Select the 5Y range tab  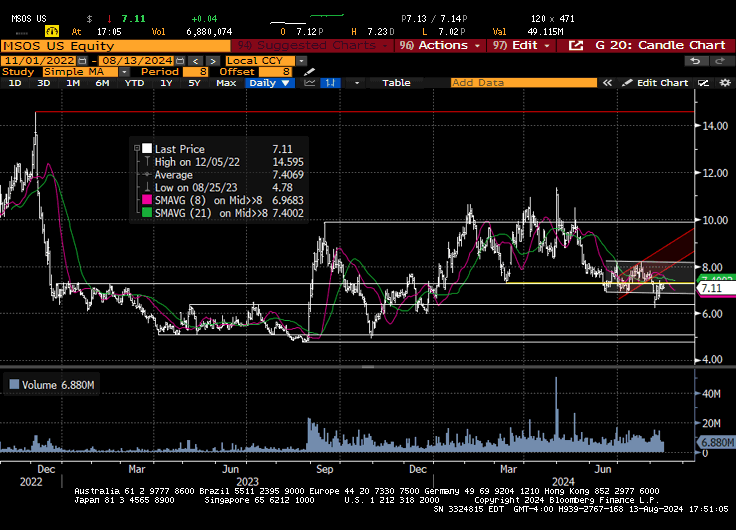tap(194, 83)
